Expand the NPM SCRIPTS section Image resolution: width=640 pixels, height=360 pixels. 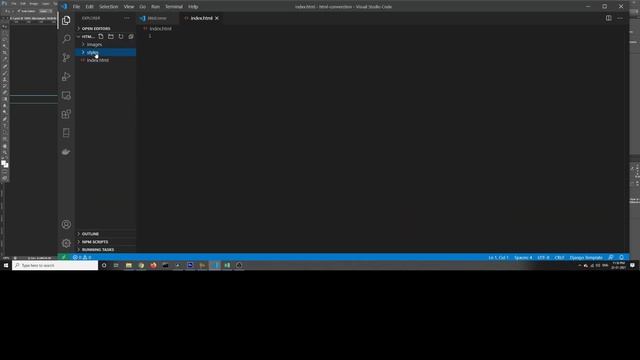click(106, 242)
